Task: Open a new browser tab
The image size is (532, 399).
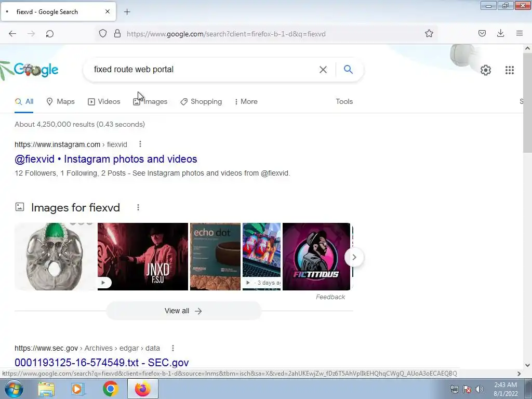Action: pos(127,12)
